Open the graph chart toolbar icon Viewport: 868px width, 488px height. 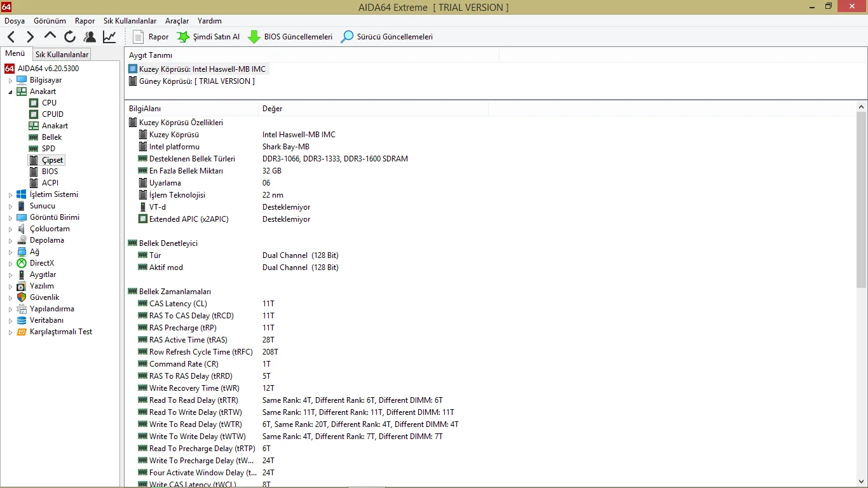click(x=109, y=37)
